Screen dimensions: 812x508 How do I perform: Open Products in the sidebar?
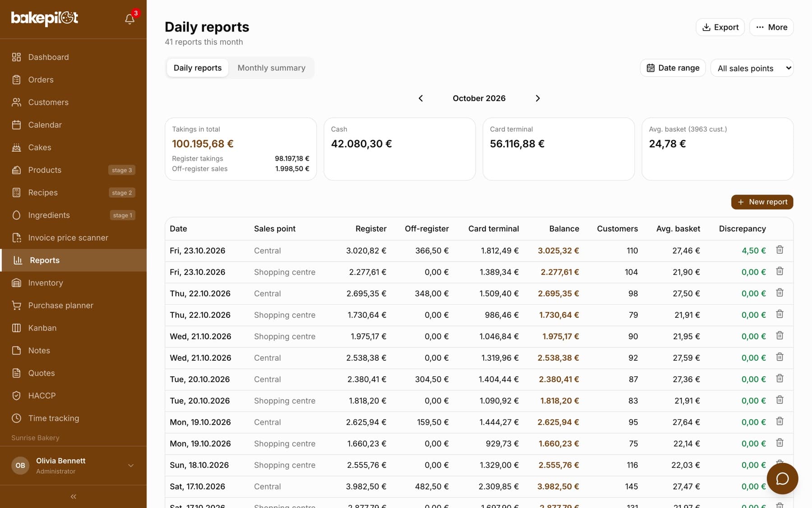click(x=73, y=170)
